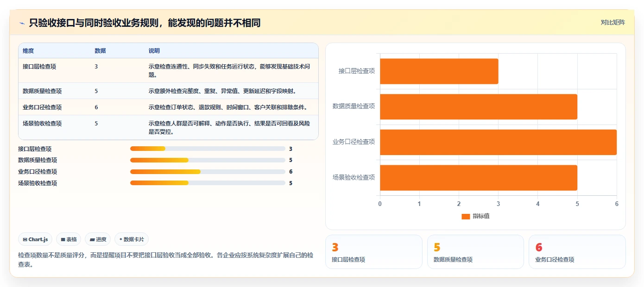
Task: Click the 说明 column header
Action: 154,51
